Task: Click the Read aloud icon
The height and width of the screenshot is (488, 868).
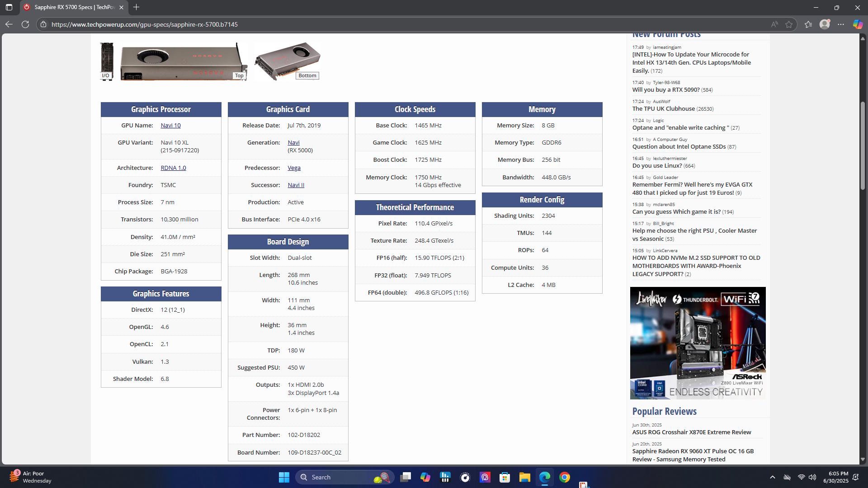Action: tap(774, 24)
